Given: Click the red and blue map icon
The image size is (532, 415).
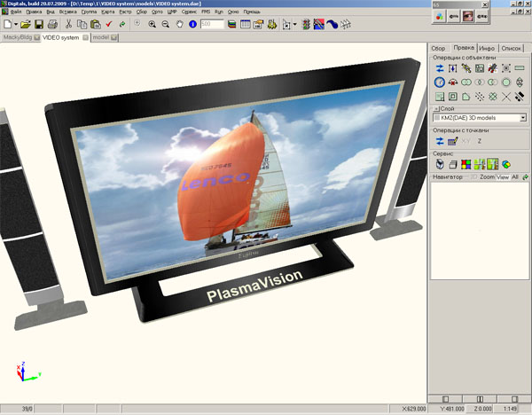Looking at the screenshot, I should (319, 24).
